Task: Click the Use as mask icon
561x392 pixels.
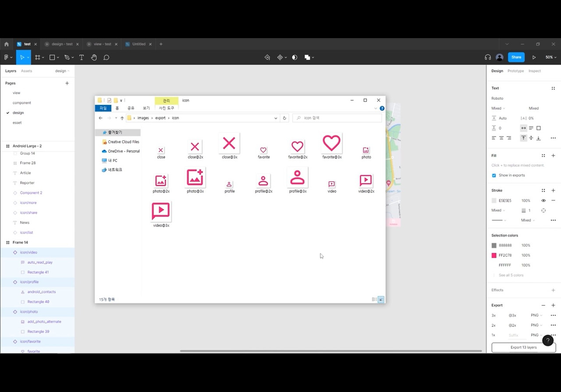Action: [x=295, y=57]
